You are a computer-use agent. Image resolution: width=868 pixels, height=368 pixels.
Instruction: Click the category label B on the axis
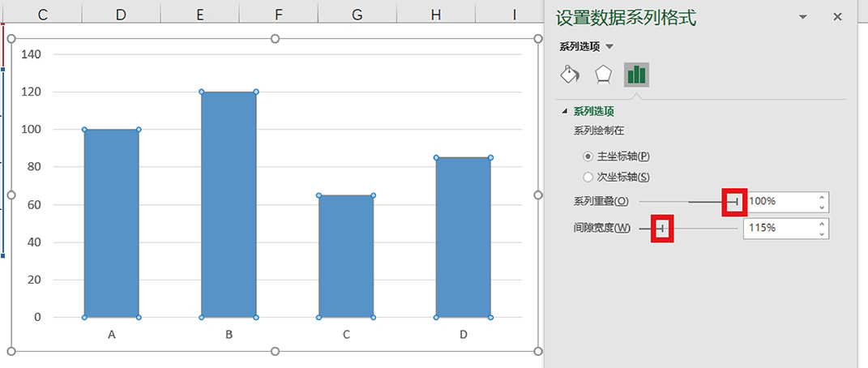click(x=229, y=335)
